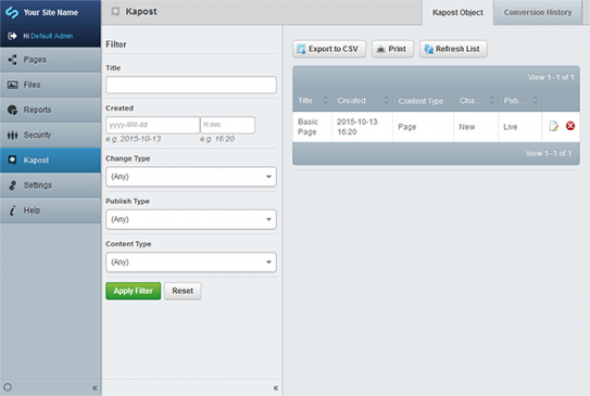Open the Security section in sidebar
Viewport: 590px width, 396px height.
[x=50, y=135]
